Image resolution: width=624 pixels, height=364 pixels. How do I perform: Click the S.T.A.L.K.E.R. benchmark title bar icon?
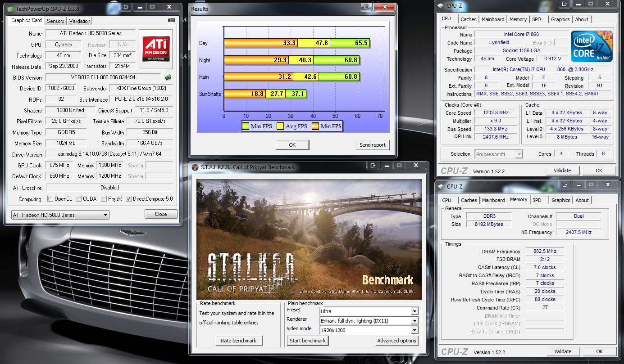tap(195, 167)
